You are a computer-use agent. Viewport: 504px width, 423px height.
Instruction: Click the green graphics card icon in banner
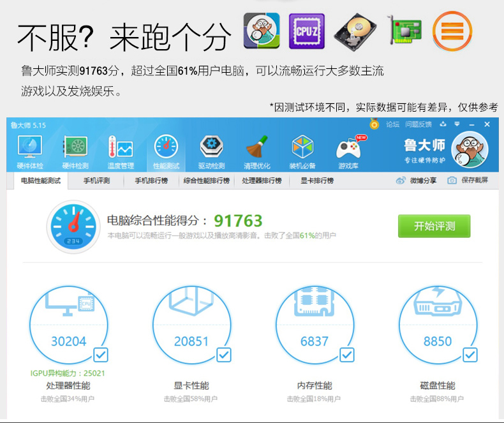404,29
